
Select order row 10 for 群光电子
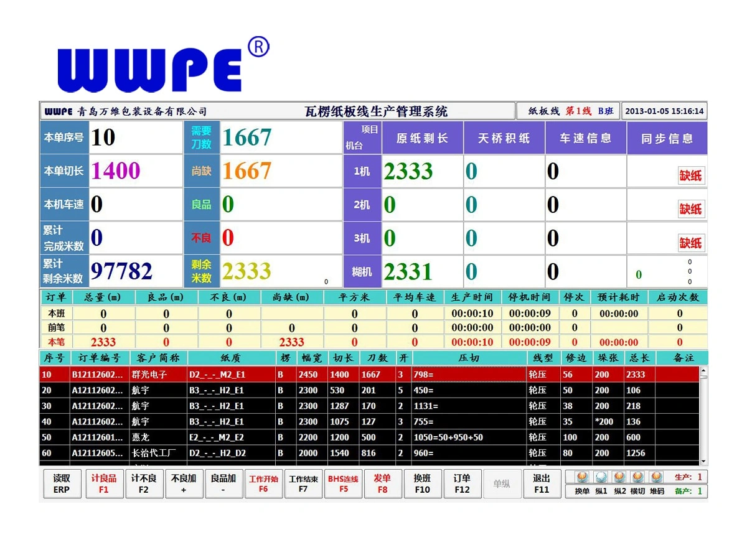(249, 374)
